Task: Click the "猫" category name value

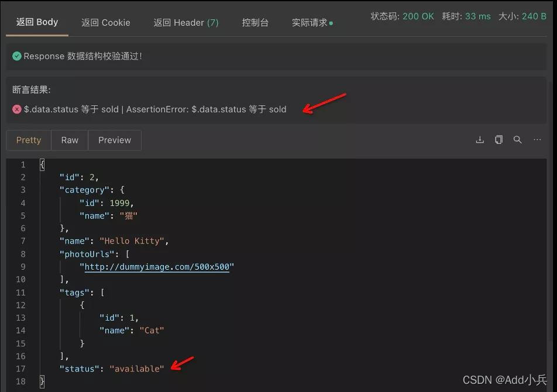Action: coord(129,216)
